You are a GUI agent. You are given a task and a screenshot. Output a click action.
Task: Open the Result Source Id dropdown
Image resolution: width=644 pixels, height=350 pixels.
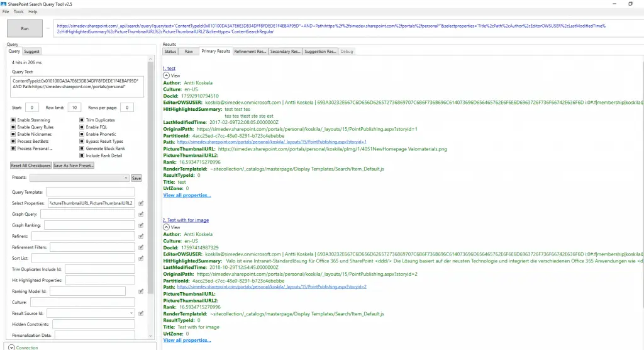[x=91, y=313]
